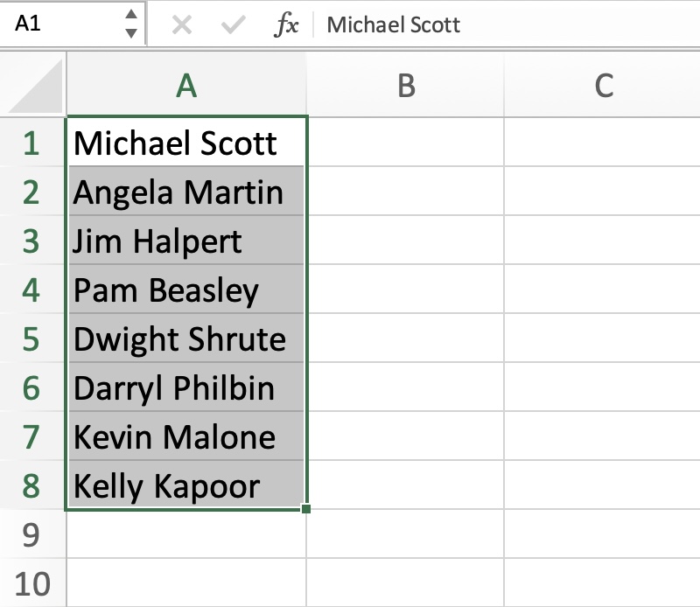Select row 9 header
This screenshot has width=700, height=607.
point(32,534)
